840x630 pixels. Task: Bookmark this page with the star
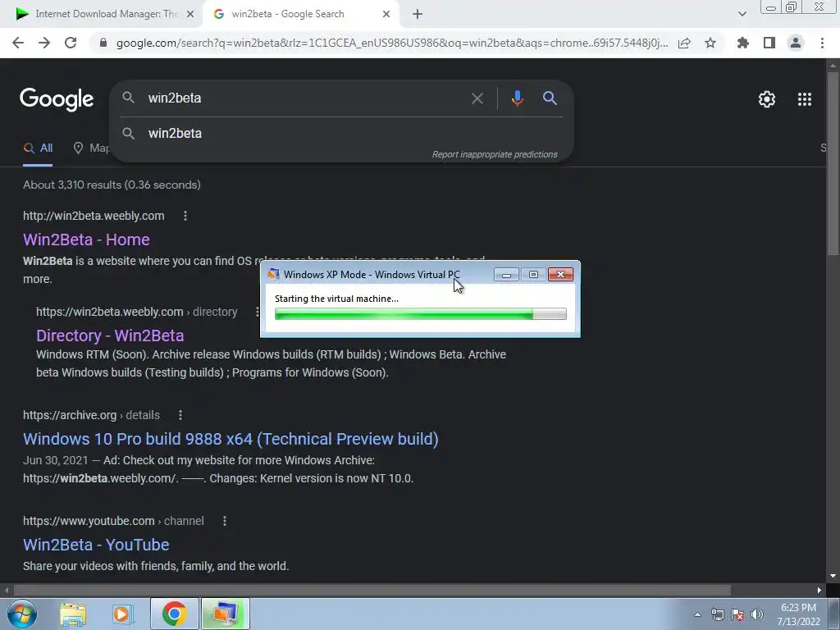point(710,43)
